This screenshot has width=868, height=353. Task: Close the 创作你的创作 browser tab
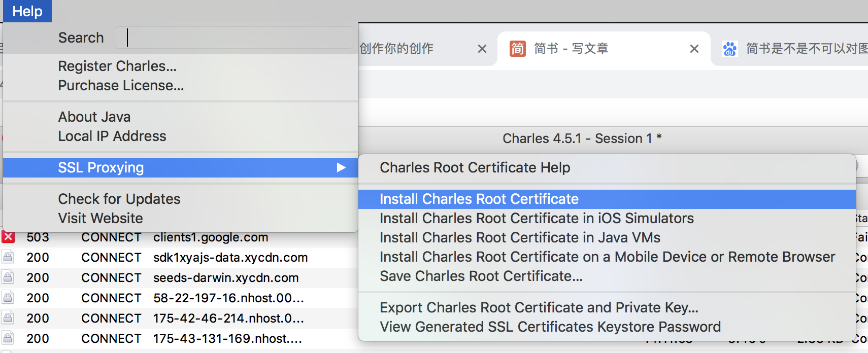(x=482, y=49)
